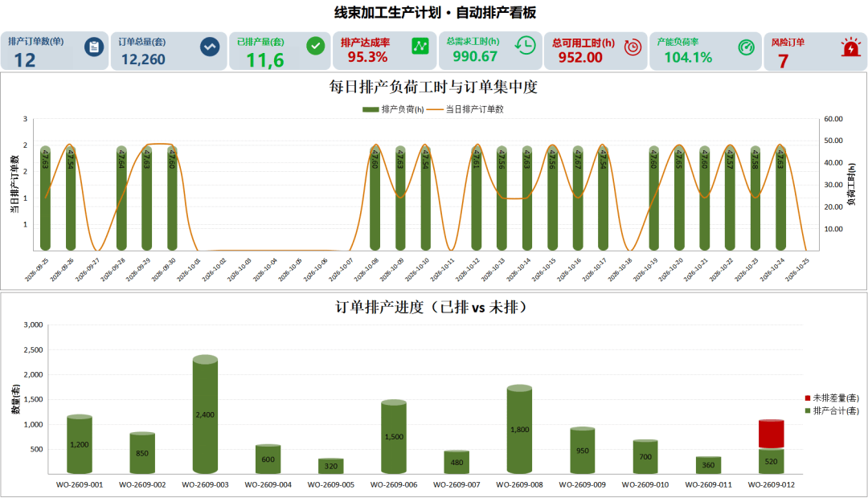The image size is (868, 498).
Task: Click the 2026-10-25 date axis label
Action: pos(797,270)
